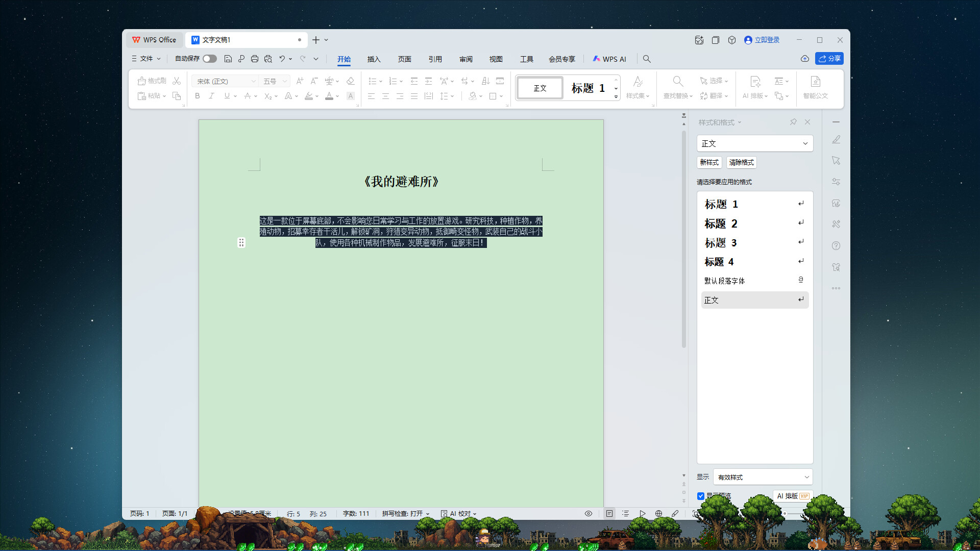Toggle eye-protection mode in status bar
The height and width of the screenshot is (551, 980).
tap(588, 514)
